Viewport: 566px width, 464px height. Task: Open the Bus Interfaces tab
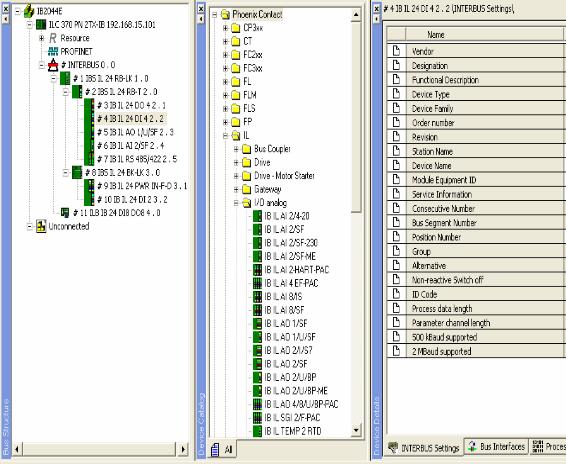496,447
